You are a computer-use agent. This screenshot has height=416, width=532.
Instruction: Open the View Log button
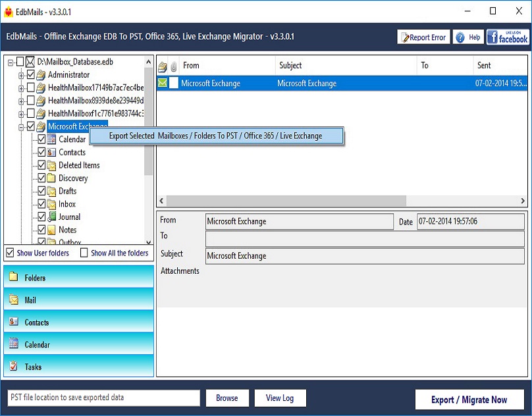pyautogui.click(x=280, y=398)
